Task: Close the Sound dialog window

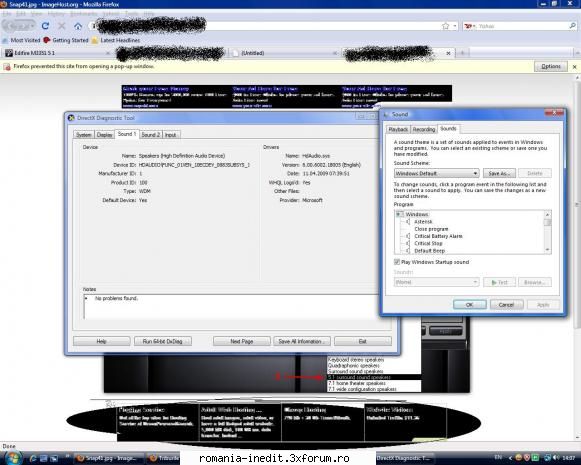Action: 554,112
